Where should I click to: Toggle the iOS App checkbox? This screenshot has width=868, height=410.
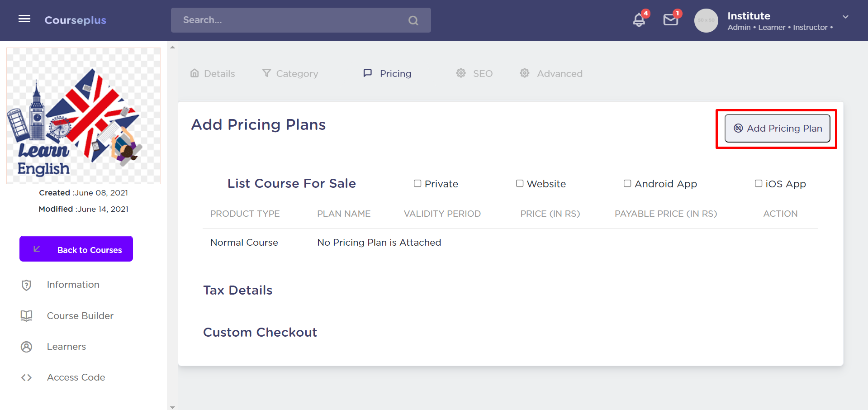759,183
